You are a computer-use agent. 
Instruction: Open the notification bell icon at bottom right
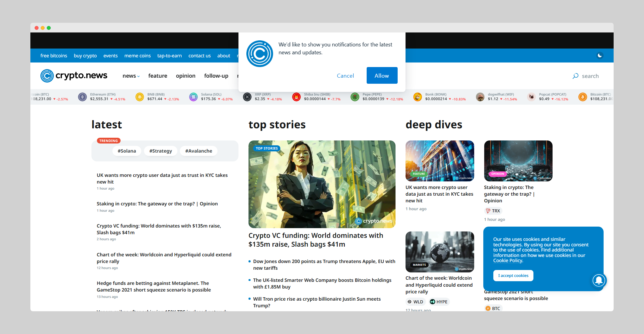[599, 280]
